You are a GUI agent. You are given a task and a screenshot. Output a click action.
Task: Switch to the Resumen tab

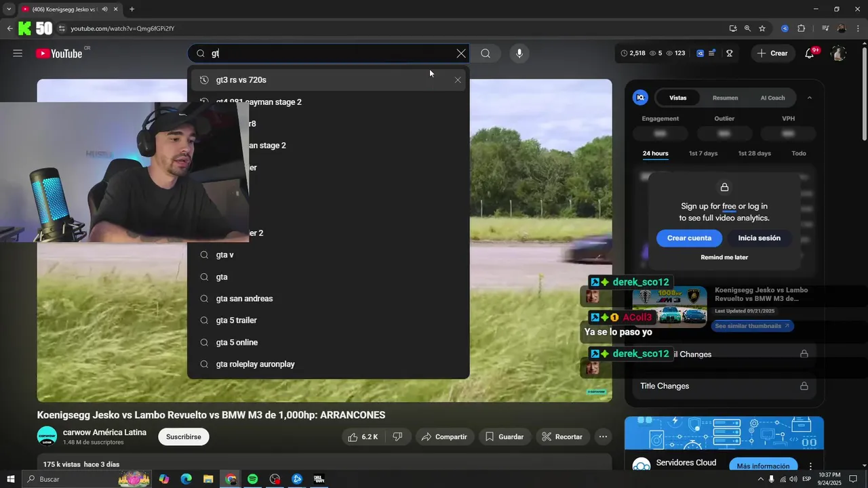pyautogui.click(x=725, y=98)
